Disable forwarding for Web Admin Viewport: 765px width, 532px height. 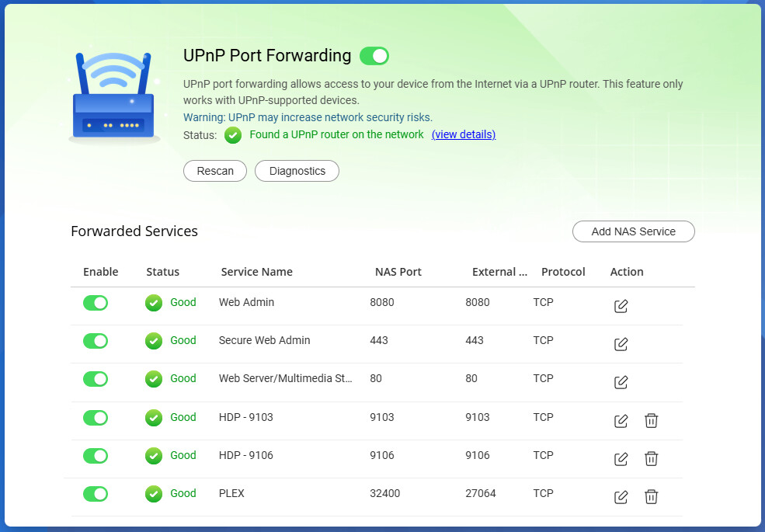coord(96,303)
